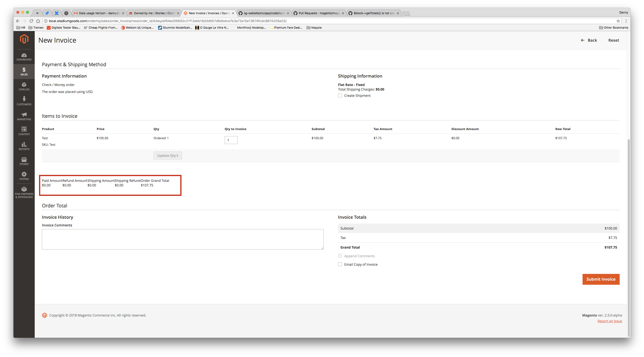Reload the page with refresh icon
The height and width of the screenshot is (357, 644).
point(31,21)
